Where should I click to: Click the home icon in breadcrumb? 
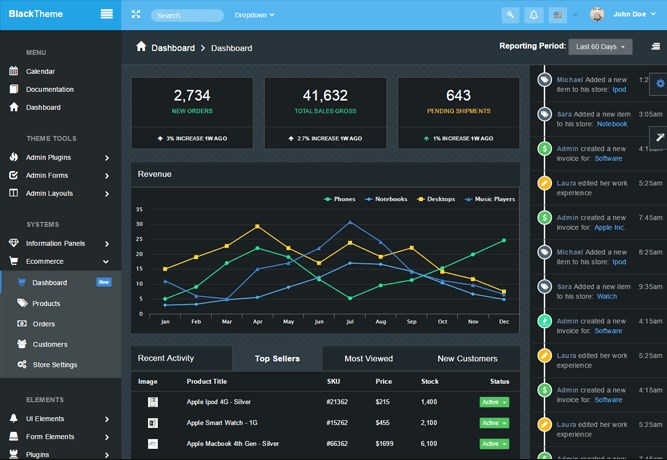point(141,47)
